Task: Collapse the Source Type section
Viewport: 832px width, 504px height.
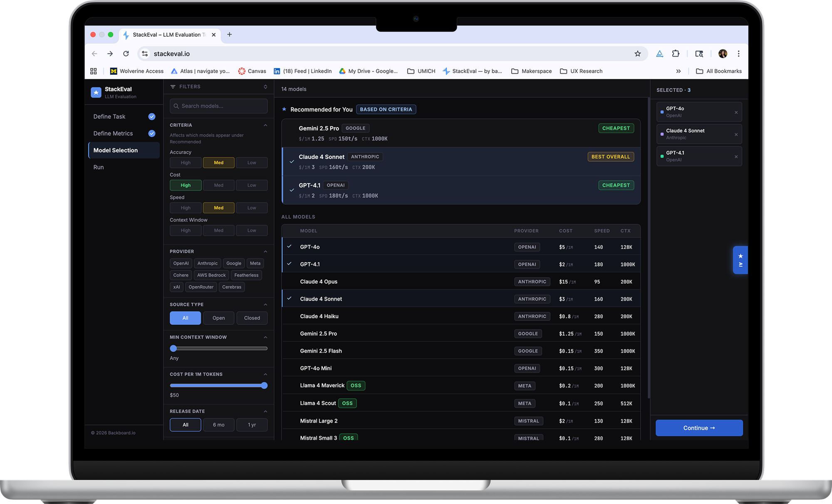Action: [265, 304]
